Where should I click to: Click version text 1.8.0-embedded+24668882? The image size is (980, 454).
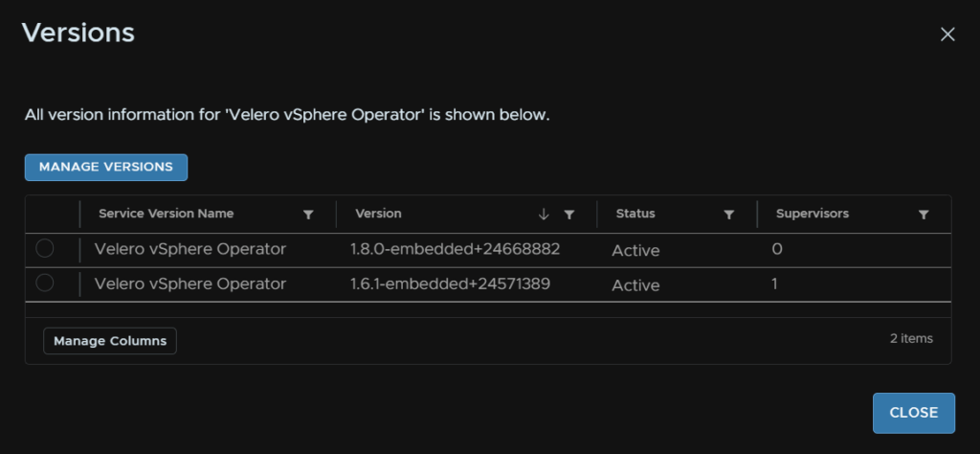455,250
